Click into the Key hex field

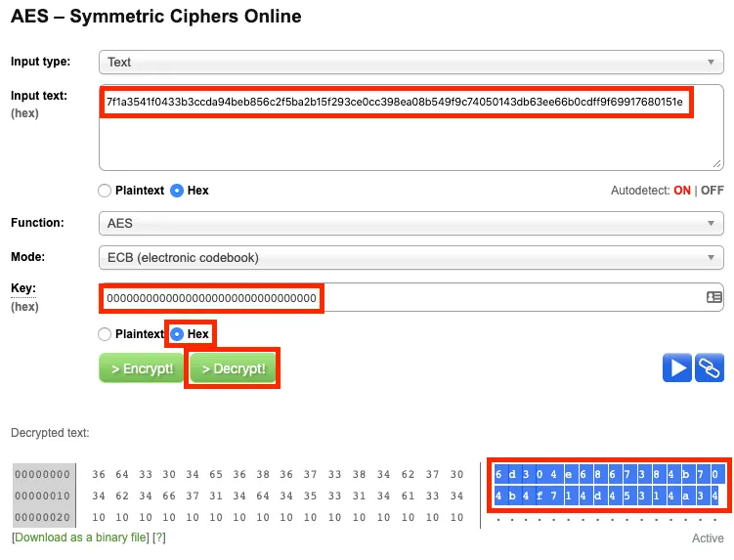point(410,298)
